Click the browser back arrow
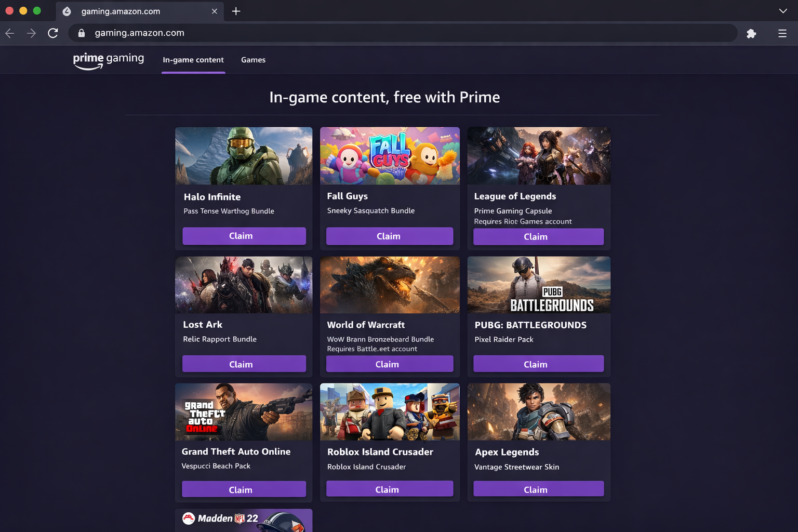Screen dimensions: 798x532 (x=9, y=33)
